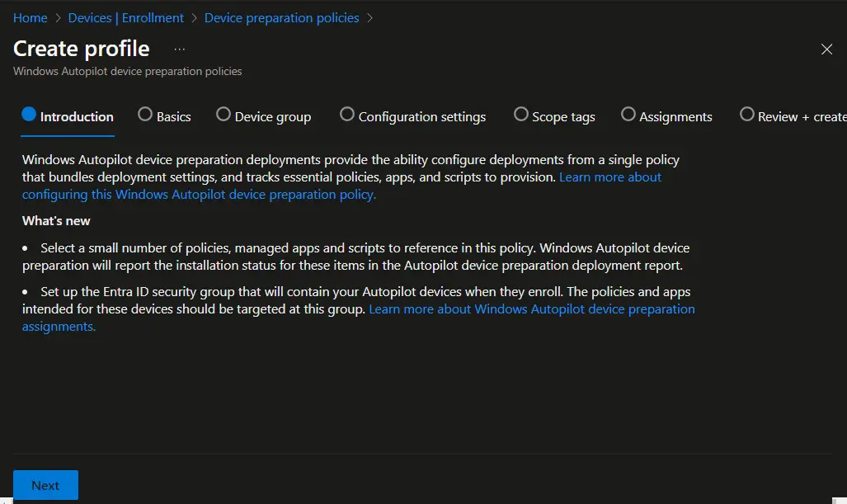Image resolution: width=847 pixels, height=504 pixels.
Task: Switch to Configuration settings
Action: (x=422, y=116)
